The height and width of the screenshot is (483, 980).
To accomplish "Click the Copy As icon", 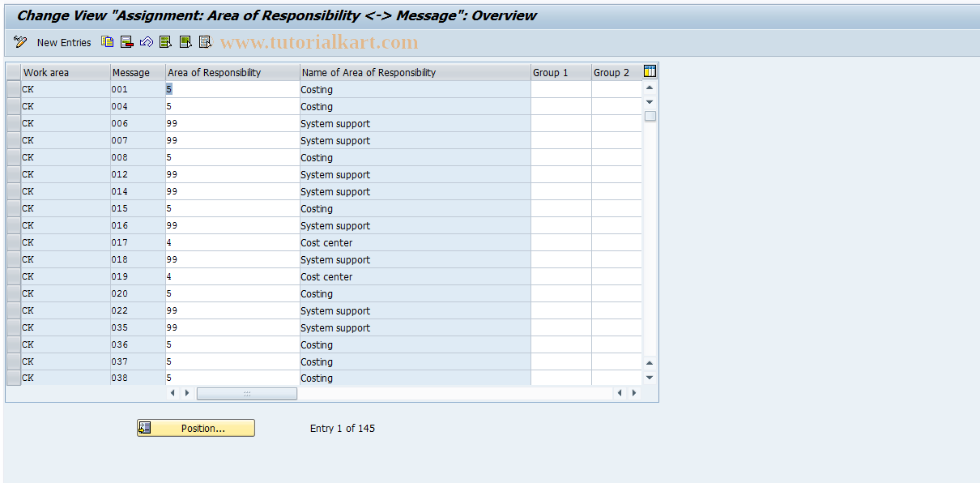I will pyautogui.click(x=107, y=42).
